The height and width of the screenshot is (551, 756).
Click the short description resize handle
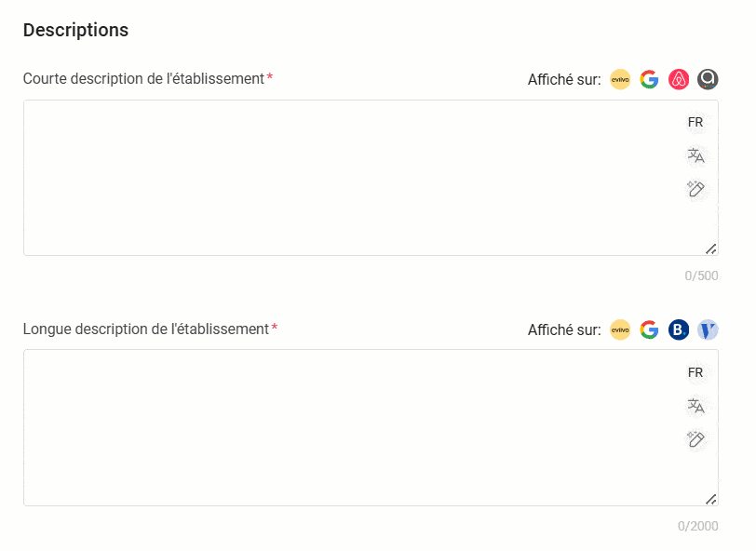pyautogui.click(x=711, y=249)
